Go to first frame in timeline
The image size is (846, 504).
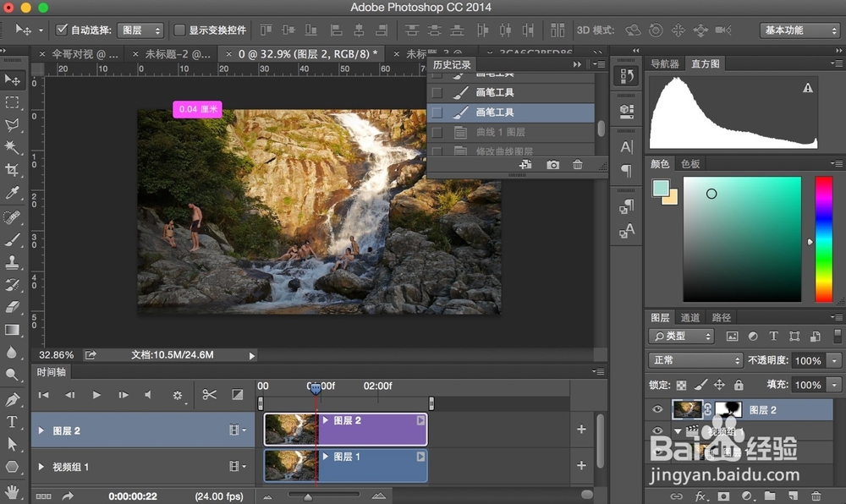(x=44, y=395)
